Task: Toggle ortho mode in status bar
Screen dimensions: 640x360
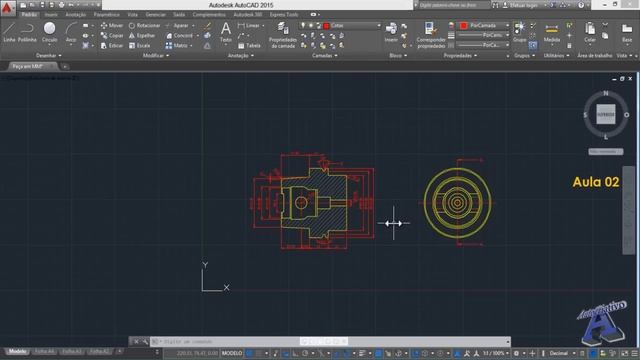Action: [x=295, y=353]
